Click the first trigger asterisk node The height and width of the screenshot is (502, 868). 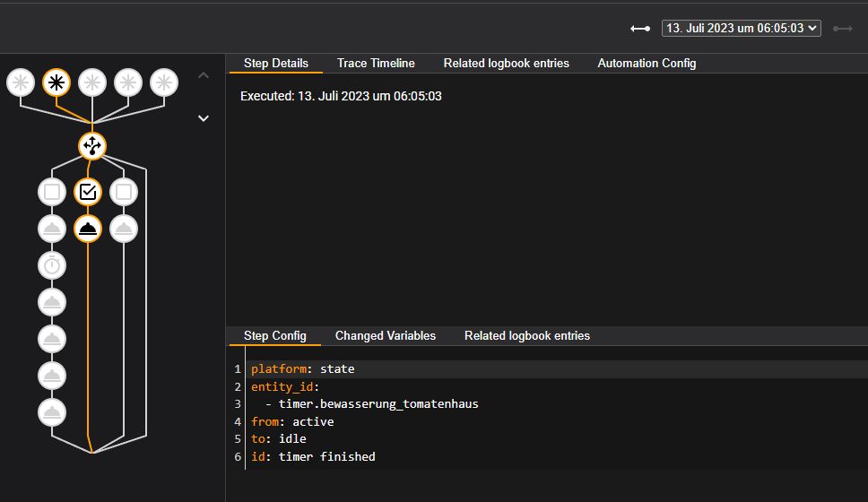[21, 83]
